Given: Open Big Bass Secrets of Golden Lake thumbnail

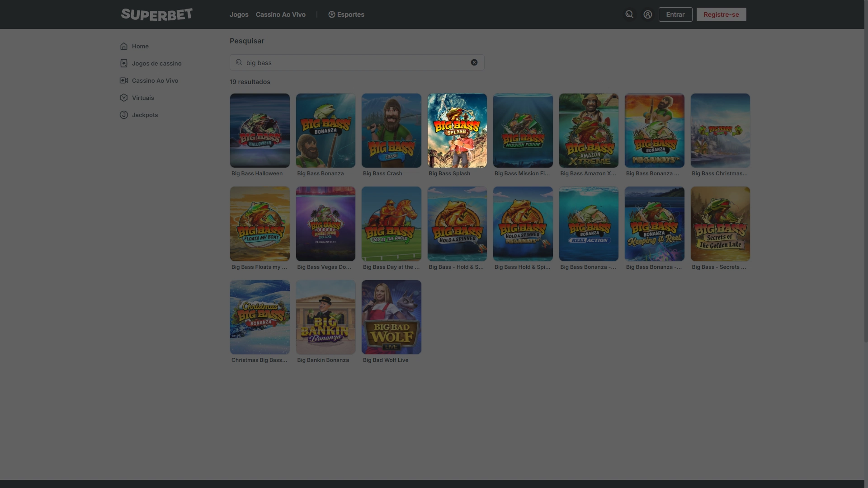Looking at the screenshot, I should pyautogui.click(x=720, y=224).
